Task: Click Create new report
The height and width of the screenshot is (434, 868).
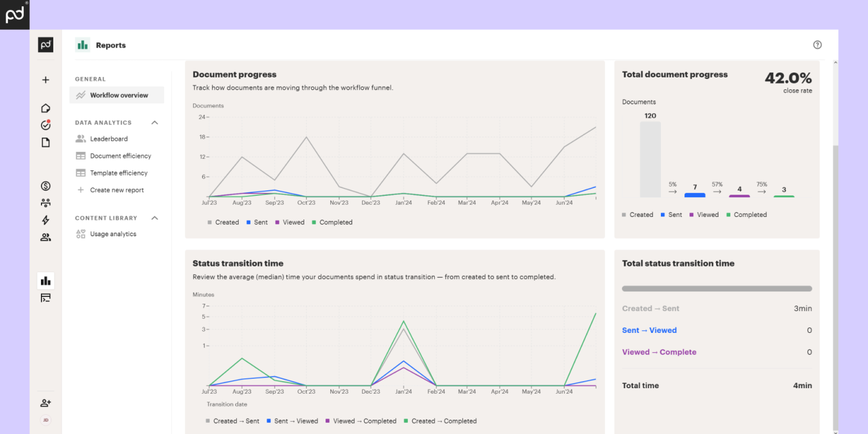Action: click(117, 190)
